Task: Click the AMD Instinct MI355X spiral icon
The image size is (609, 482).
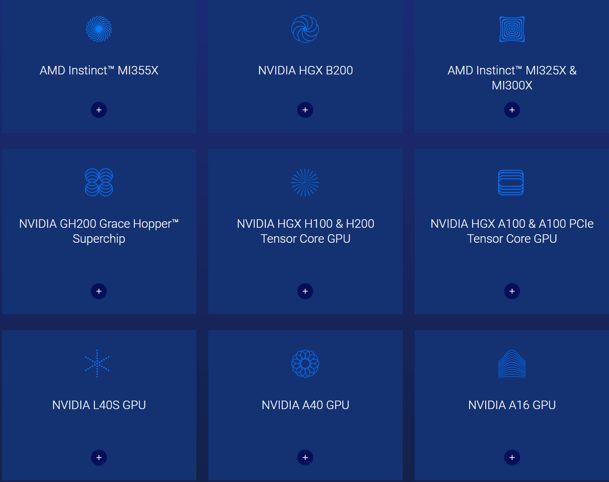Action: point(98,29)
